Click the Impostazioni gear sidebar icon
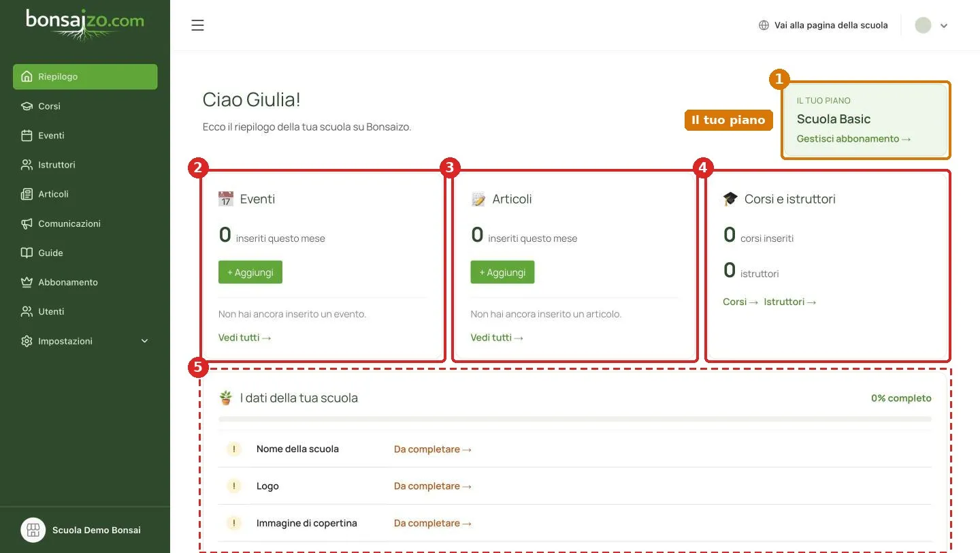Screen dimensions: 980x553 tap(27, 341)
